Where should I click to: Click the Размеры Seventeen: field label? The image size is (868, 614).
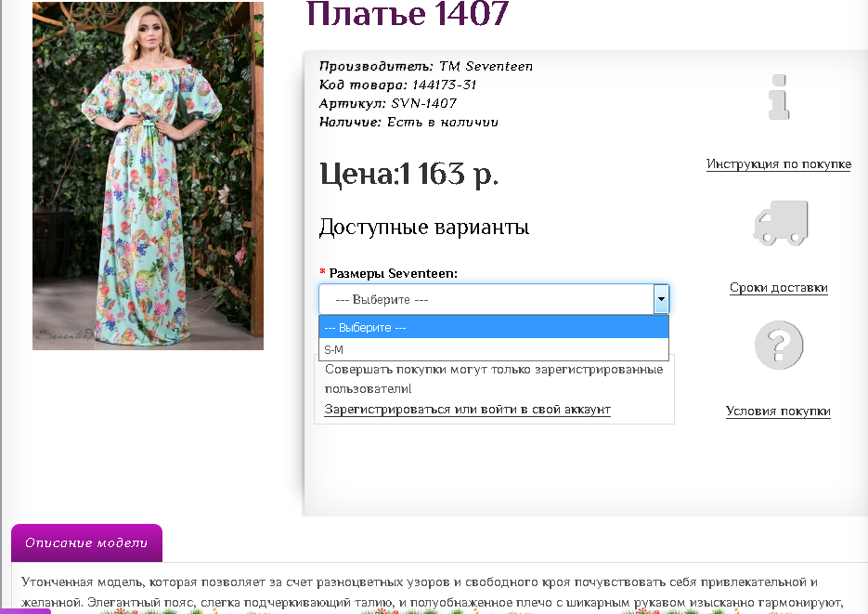click(393, 273)
